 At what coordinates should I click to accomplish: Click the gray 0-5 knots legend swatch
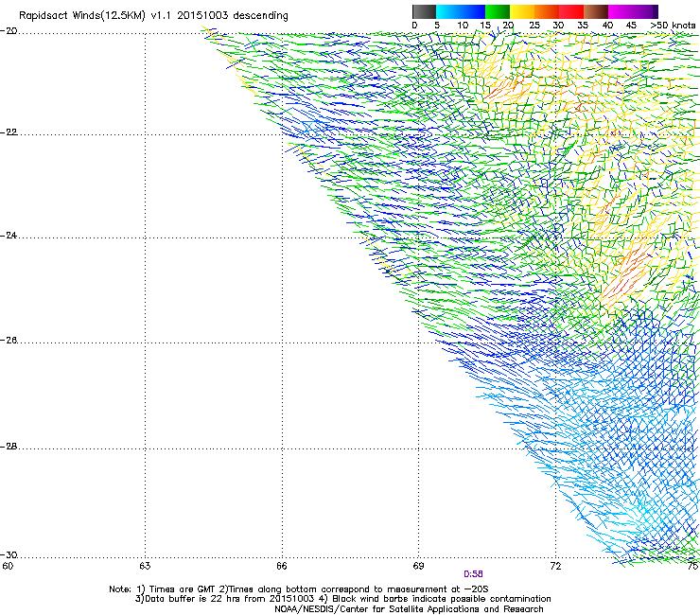(424, 11)
